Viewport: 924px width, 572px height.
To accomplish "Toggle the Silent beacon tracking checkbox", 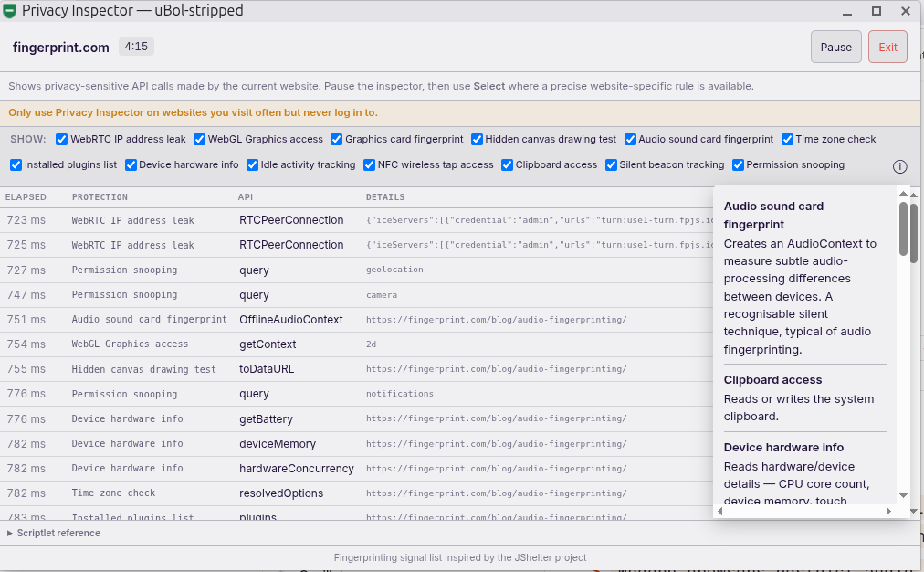I will (611, 165).
